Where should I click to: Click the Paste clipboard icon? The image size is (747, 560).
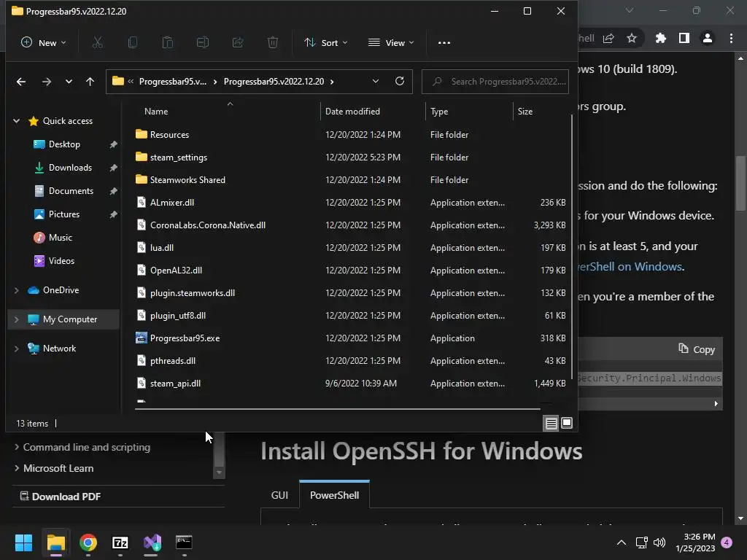[x=167, y=42]
